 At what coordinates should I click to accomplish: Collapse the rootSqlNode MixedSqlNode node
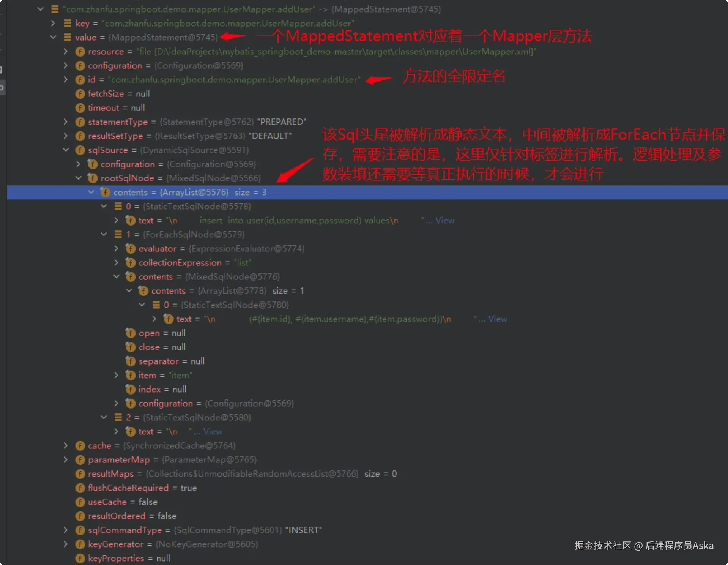coord(79,178)
